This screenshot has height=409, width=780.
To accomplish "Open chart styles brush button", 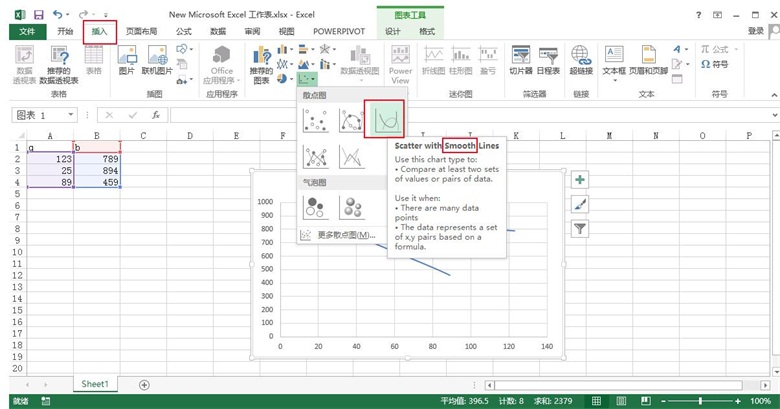I will pos(580,204).
